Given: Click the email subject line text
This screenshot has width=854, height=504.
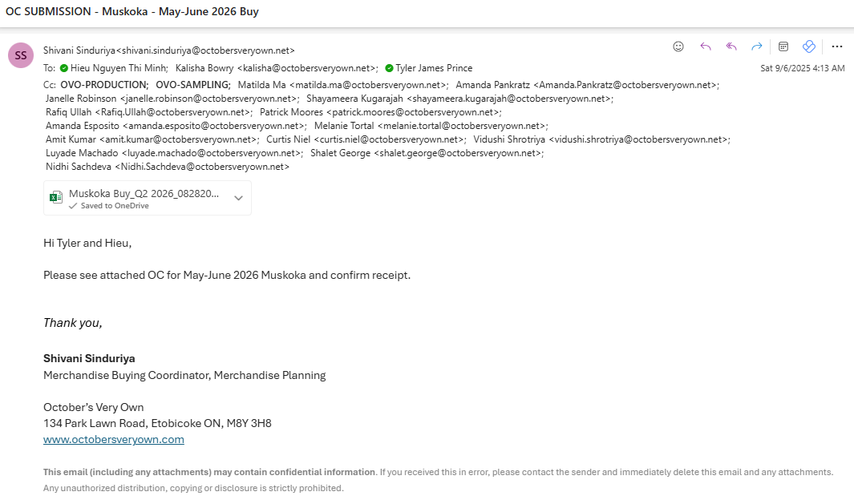Looking at the screenshot, I should pyautogui.click(x=132, y=12).
